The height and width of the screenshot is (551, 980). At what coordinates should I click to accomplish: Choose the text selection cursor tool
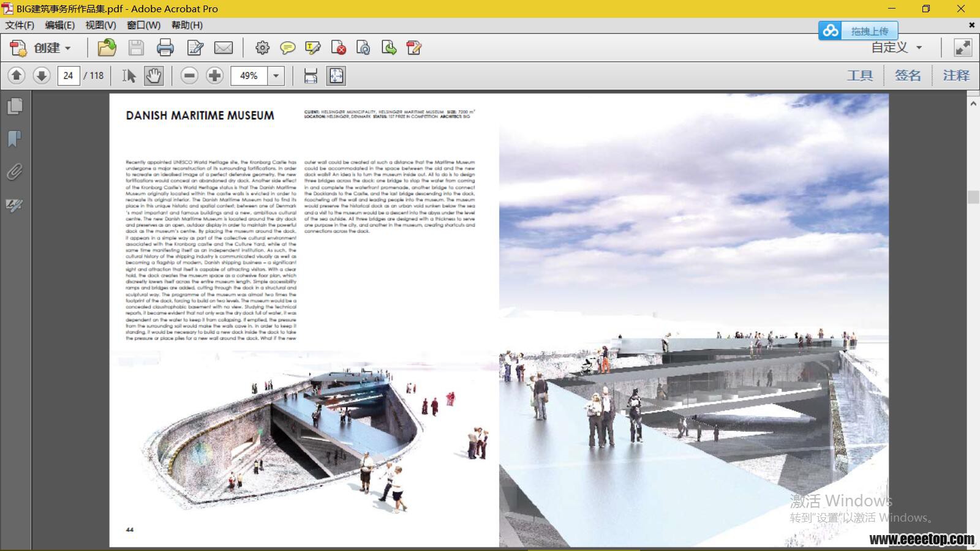[129, 75]
